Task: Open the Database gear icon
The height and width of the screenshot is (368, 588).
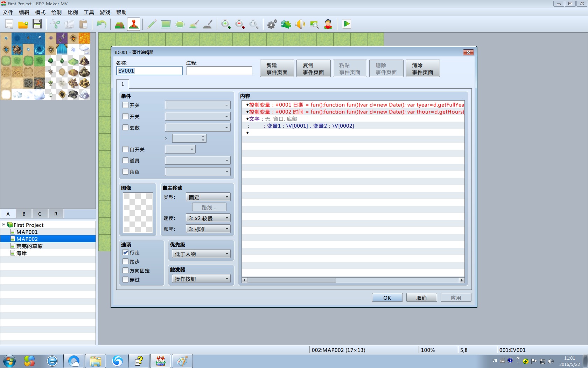Action: pos(272,24)
